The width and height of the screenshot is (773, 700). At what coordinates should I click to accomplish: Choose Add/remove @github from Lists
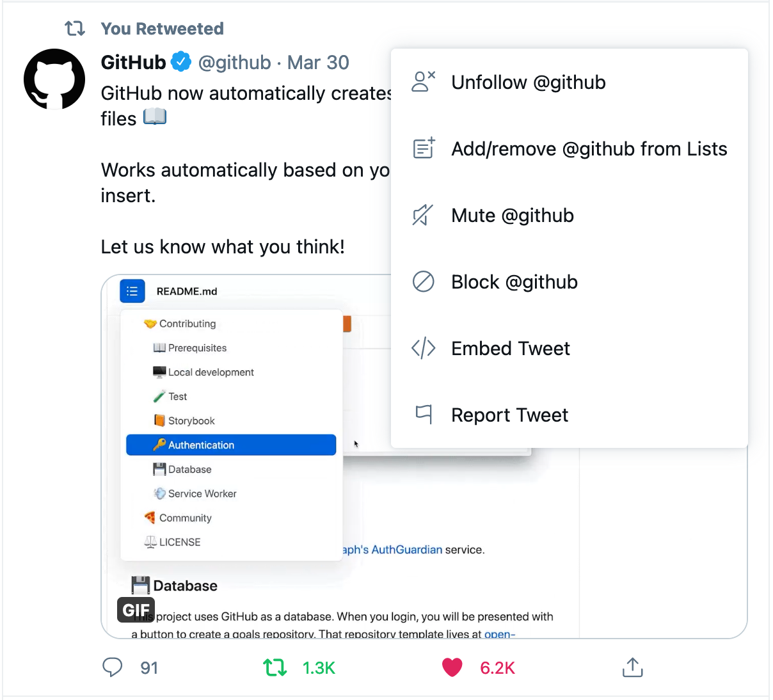click(570, 149)
